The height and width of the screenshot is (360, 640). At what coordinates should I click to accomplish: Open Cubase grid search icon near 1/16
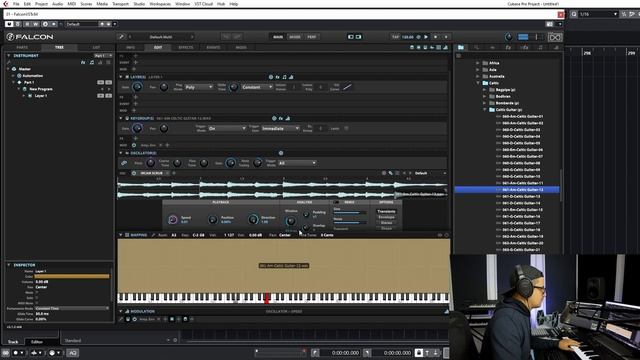click(x=574, y=14)
